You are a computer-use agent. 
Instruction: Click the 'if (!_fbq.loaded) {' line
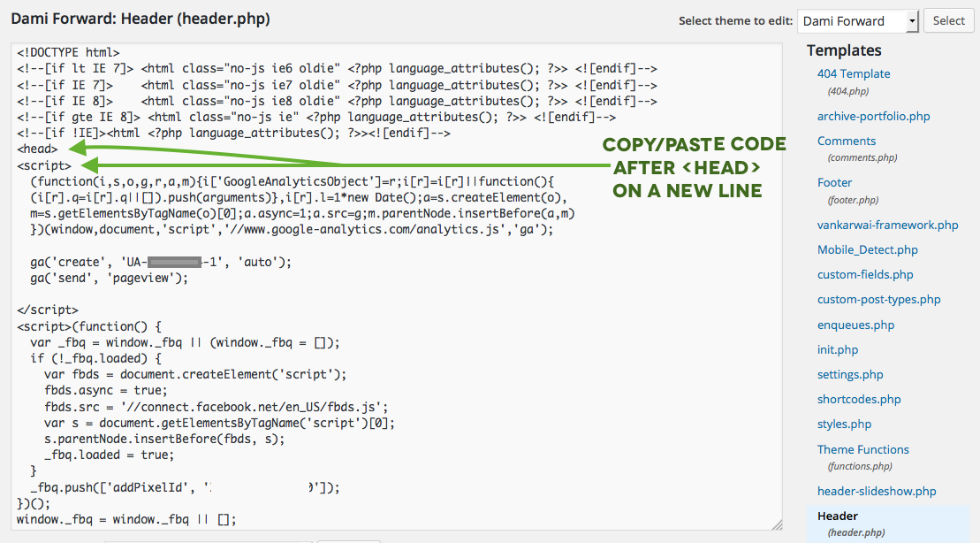click(95, 358)
